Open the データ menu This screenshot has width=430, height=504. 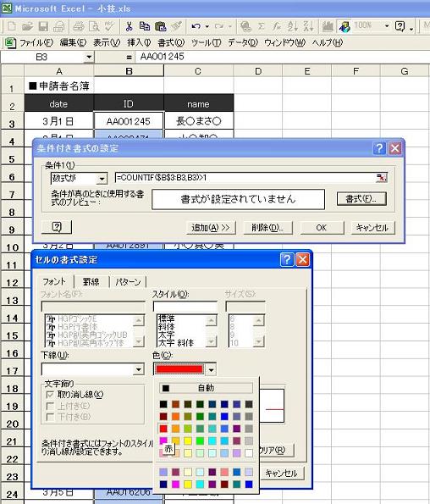pos(243,42)
